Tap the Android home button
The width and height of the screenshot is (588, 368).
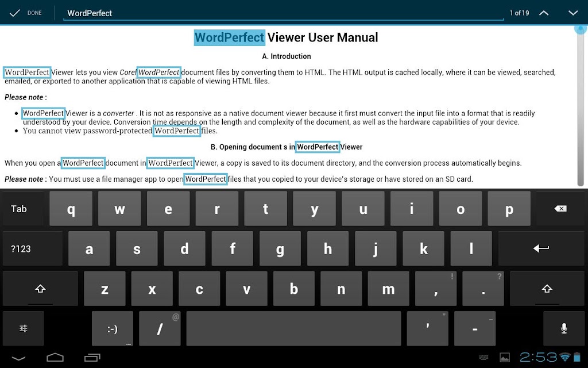pyautogui.click(x=55, y=358)
